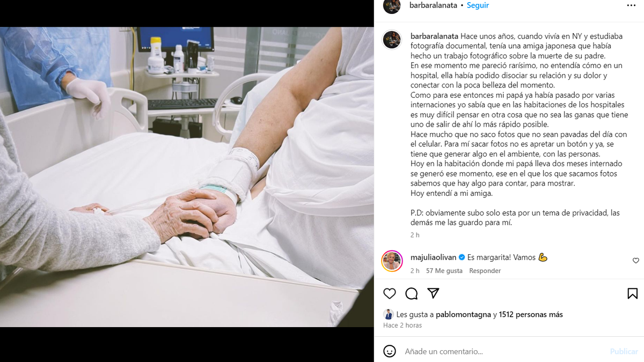644x362 pixels.
Task: Click Publicar to post comment
Action: click(x=624, y=351)
